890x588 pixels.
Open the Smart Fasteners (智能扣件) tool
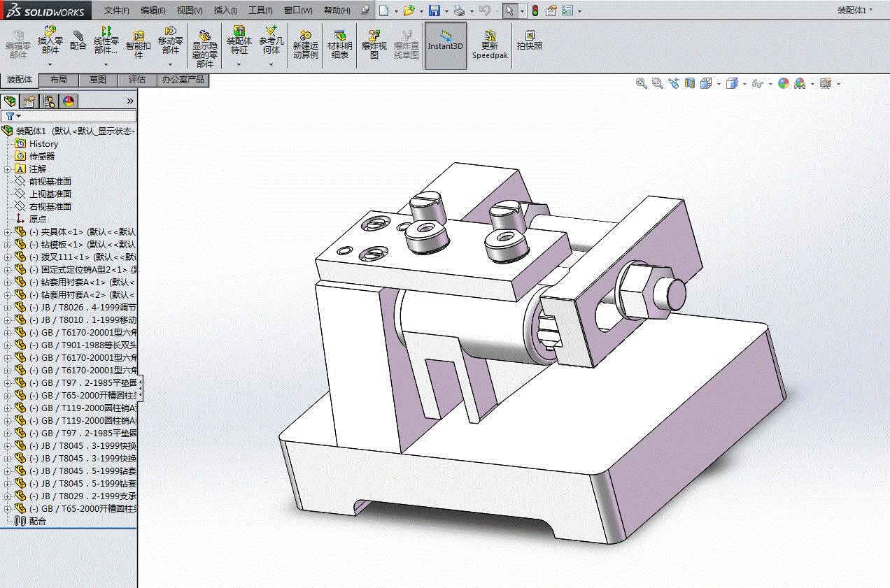pyautogui.click(x=138, y=44)
